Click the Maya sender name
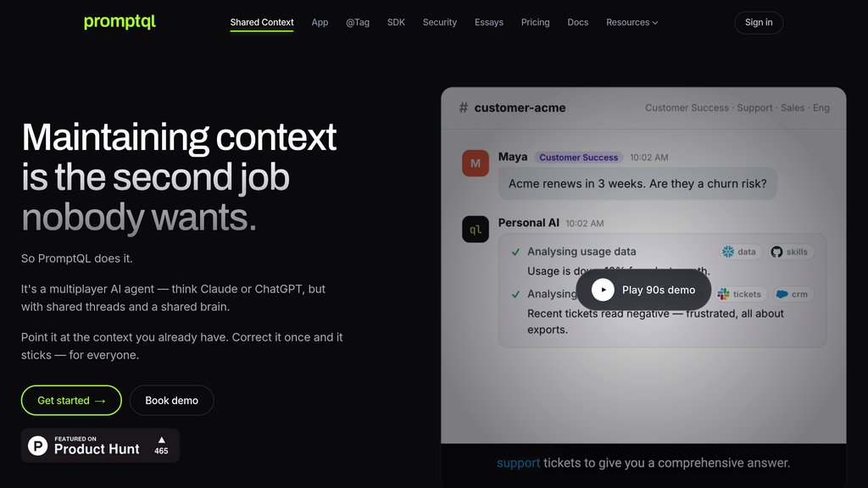This screenshot has height=488, width=868. 513,157
